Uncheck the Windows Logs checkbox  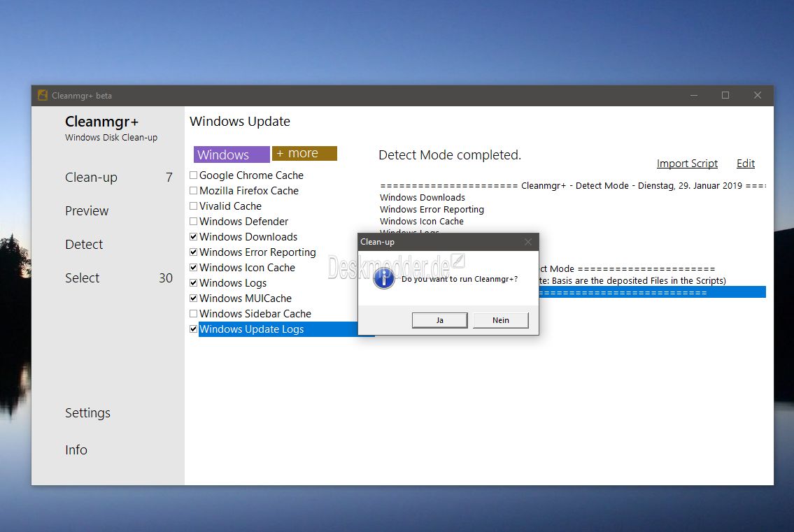(x=194, y=282)
